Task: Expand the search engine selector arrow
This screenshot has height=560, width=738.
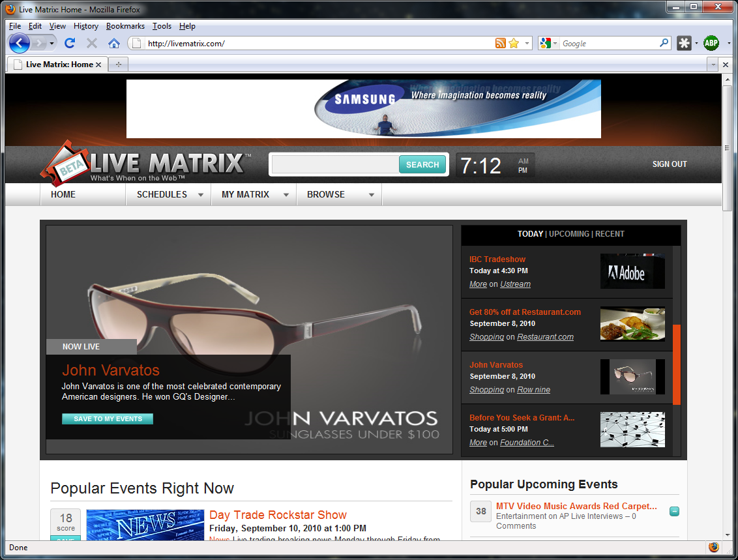Action: 555,44
